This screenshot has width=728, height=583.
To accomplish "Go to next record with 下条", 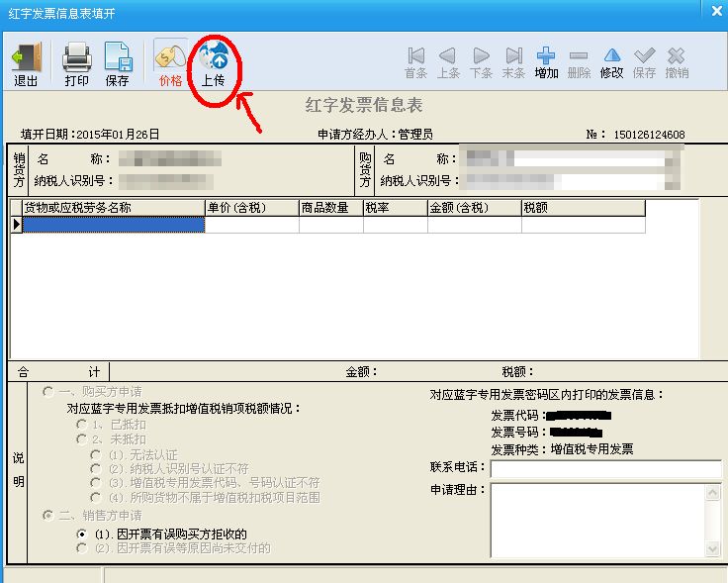I will pos(481,62).
